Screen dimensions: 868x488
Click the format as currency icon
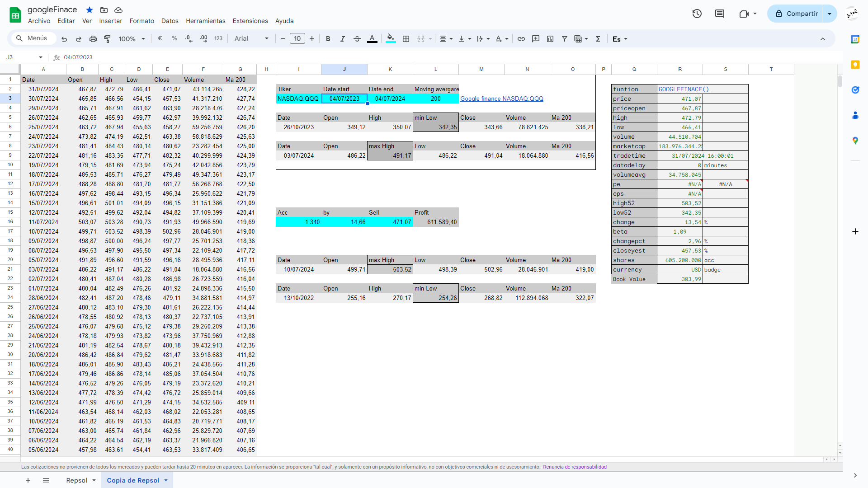160,38
